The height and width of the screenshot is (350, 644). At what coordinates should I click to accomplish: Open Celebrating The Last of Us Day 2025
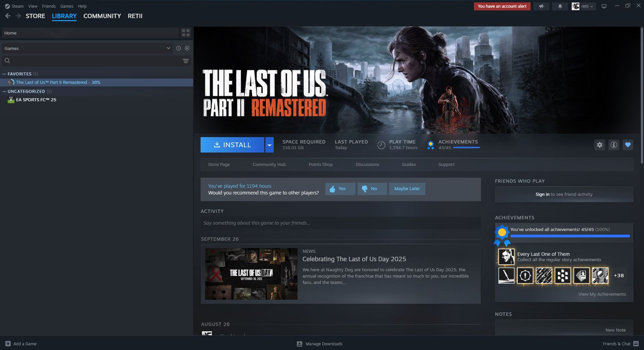pyautogui.click(x=354, y=259)
